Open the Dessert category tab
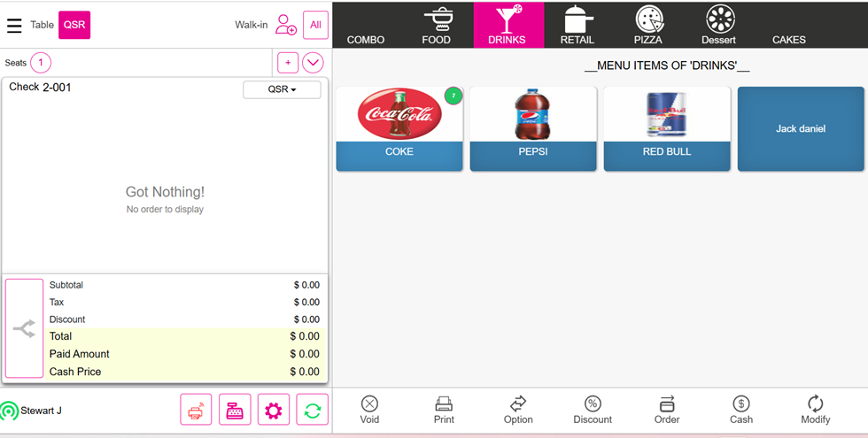Viewport: 868px width, 438px height. 718,25
